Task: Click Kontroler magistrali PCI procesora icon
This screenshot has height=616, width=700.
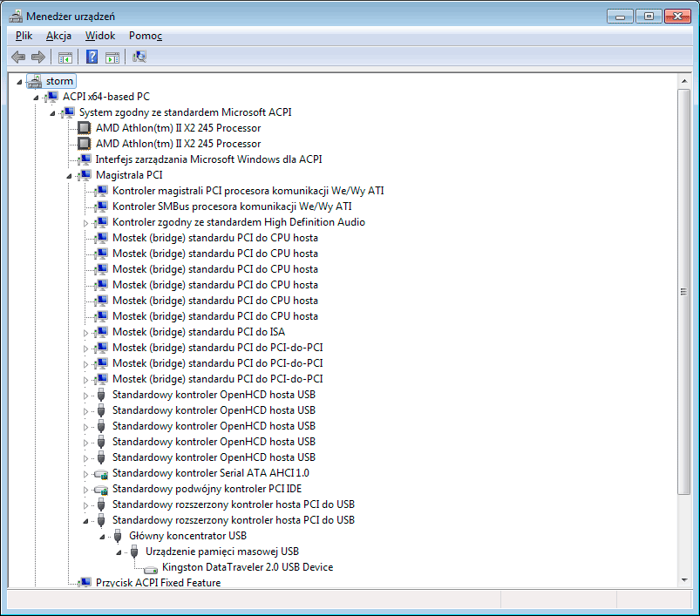Action: click(x=101, y=191)
